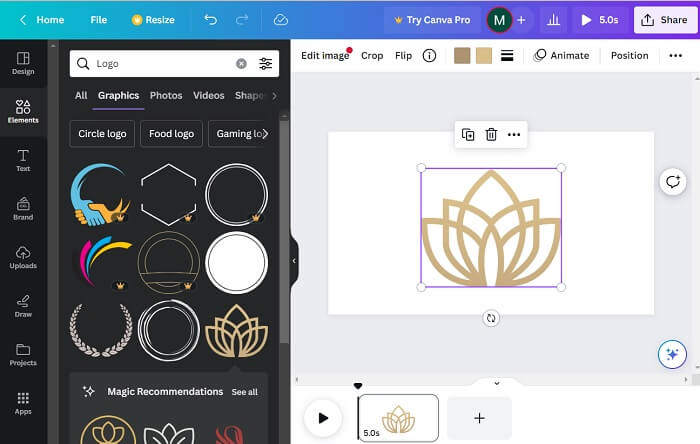Open more toolbar options ellipsis
The width and height of the screenshot is (700, 444).
click(675, 55)
